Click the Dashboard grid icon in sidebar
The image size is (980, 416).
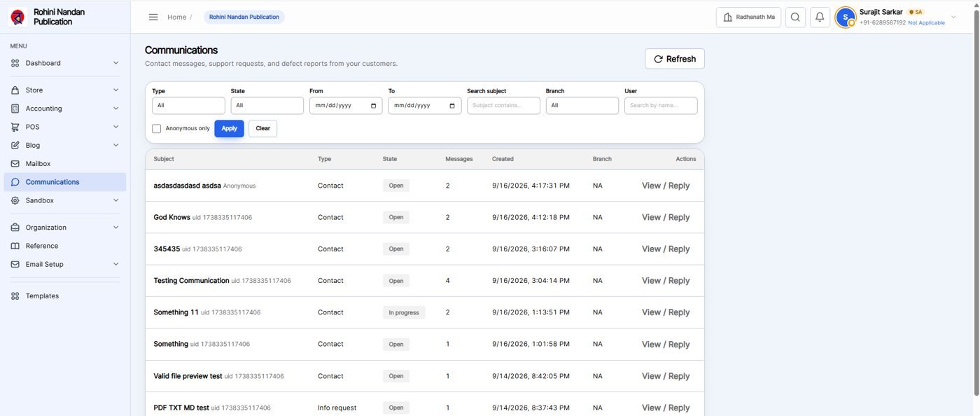[15, 63]
